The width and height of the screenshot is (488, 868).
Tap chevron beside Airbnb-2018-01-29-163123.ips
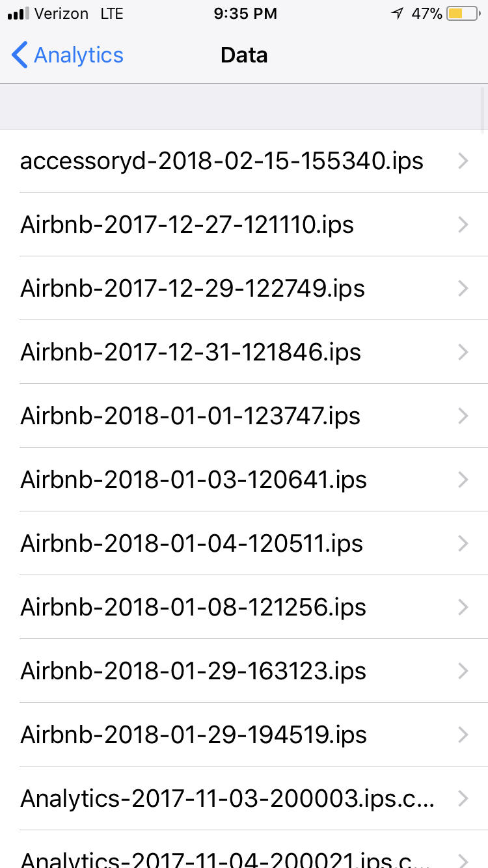tap(463, 671)
